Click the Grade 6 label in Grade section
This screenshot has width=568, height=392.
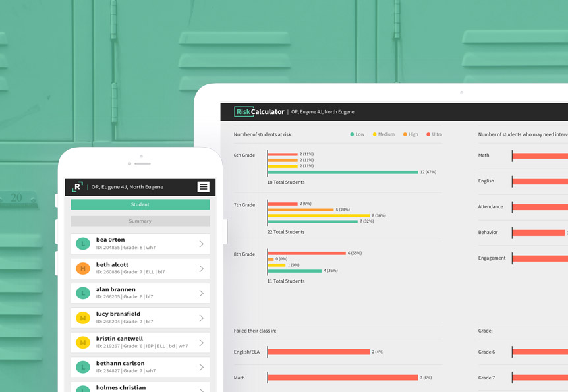point(486,352)
